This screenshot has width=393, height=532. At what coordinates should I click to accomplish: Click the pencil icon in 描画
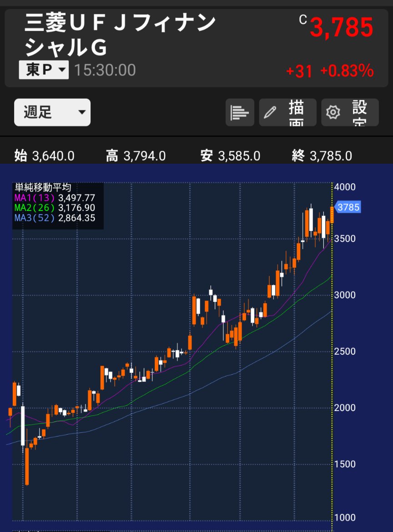(x=270, y=112)
